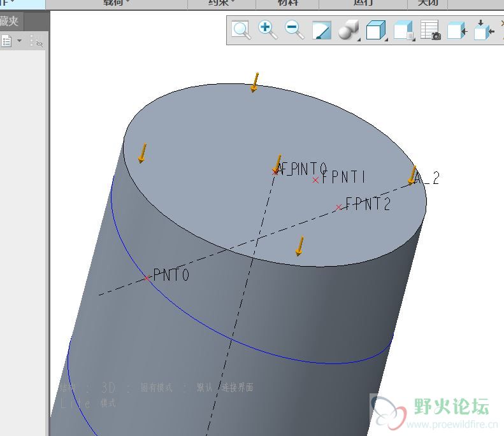Select the A_2 axis label

[x=427, y=178]
